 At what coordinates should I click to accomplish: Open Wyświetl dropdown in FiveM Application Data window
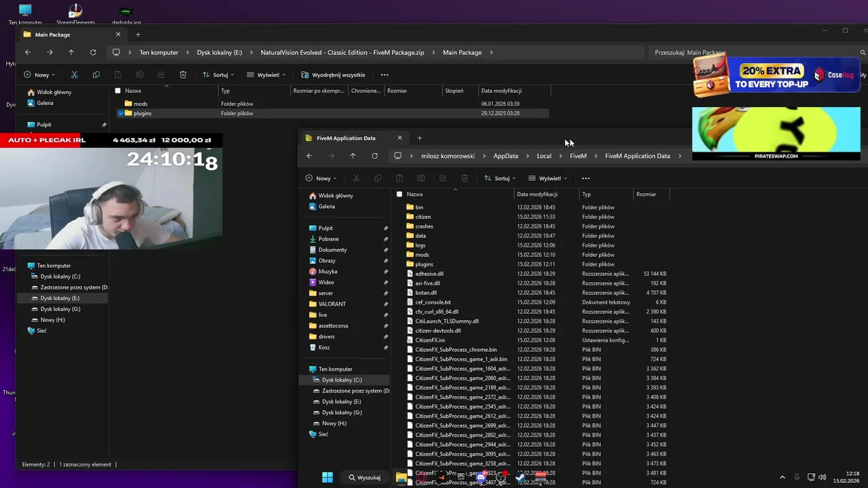pyautogui.click(x=548, y=178)
